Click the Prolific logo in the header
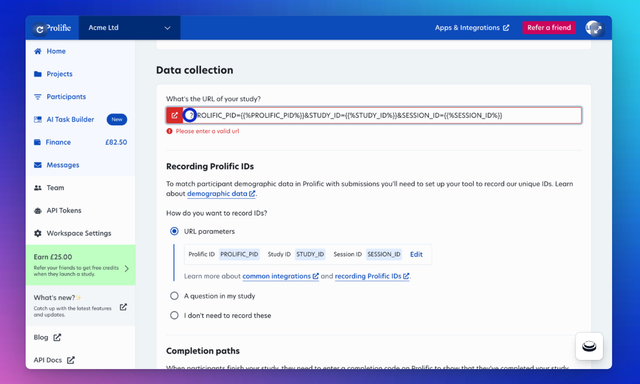This screenshot has width=640, height=384. tap(58, 28)
